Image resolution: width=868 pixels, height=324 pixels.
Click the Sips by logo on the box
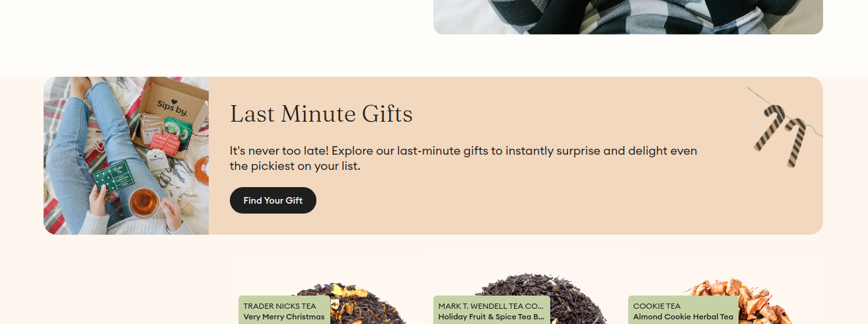pyautogui.click(x=172, y=107)
